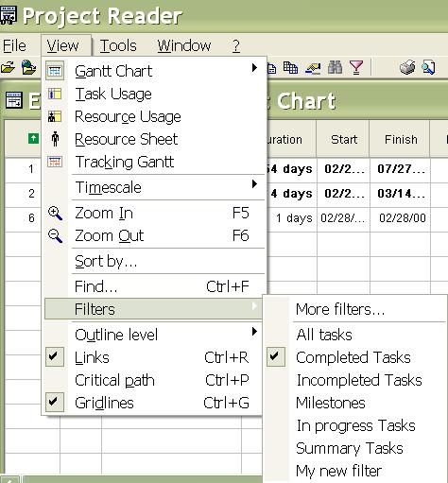Click the Duration column header
448x483 pixels.
[x=292, y=139]
